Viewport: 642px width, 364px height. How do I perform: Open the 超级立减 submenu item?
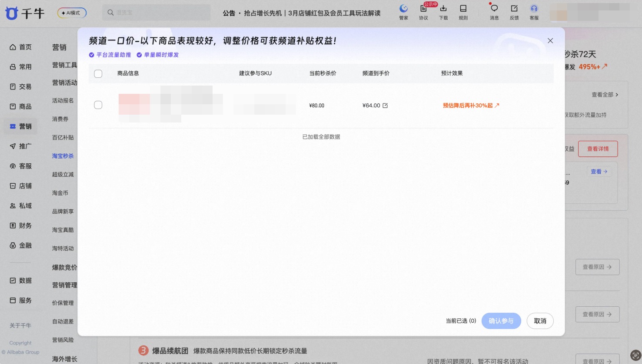pos(63,175)
